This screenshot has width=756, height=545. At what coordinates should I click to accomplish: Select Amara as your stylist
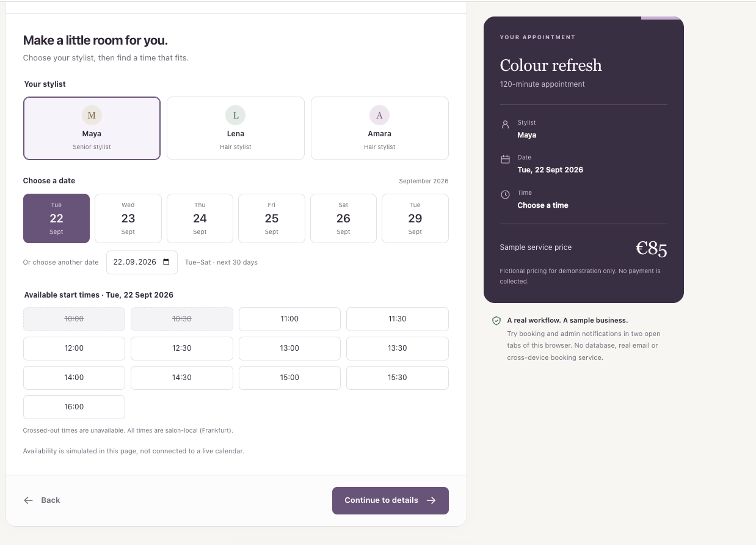[380, 128]
